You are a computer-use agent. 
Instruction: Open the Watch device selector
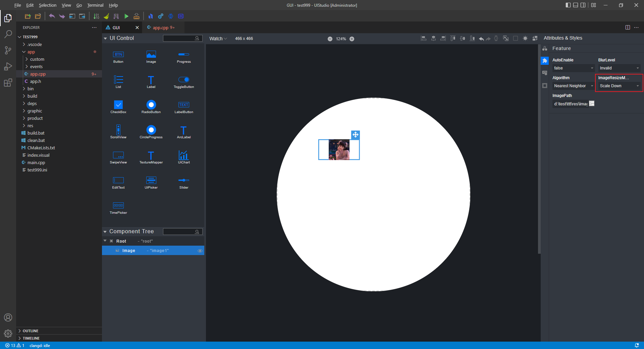(218, 39)
